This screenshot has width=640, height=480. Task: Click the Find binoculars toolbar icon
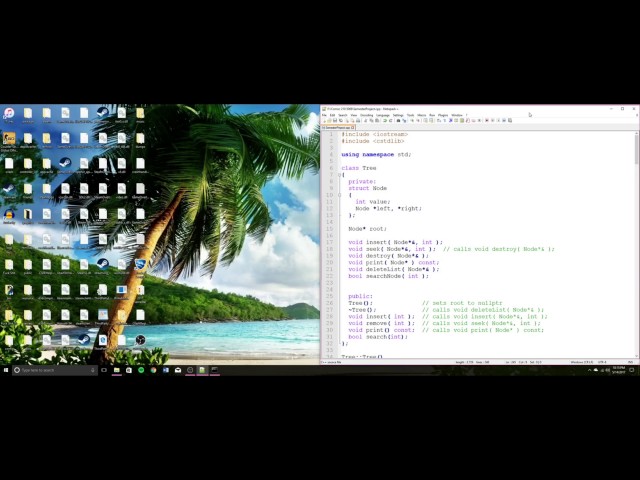[398, 120]
